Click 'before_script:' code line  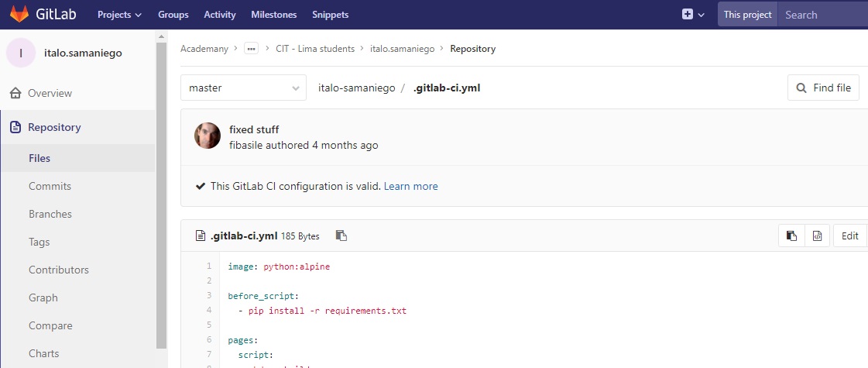pyautogui.click(x=263, y=296)
